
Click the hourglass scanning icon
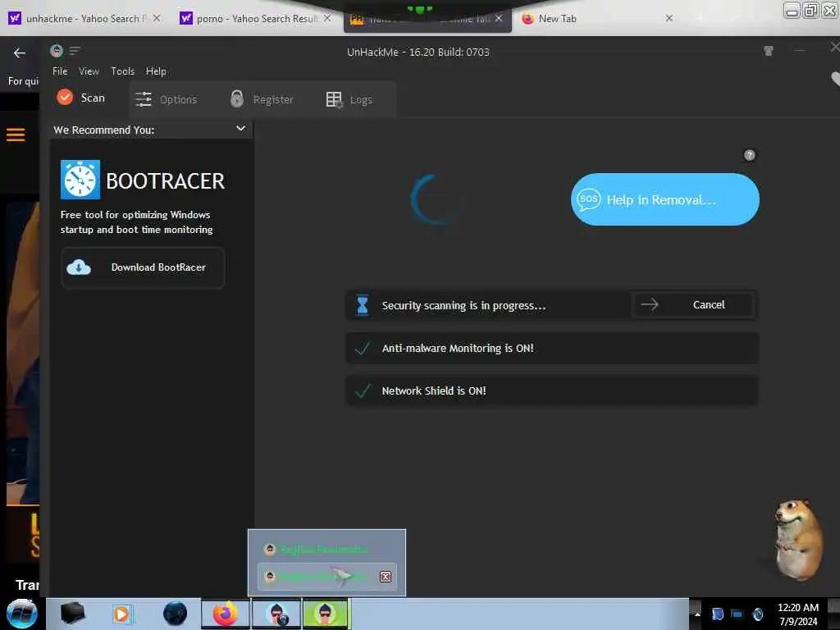click(x=363, y=305)
